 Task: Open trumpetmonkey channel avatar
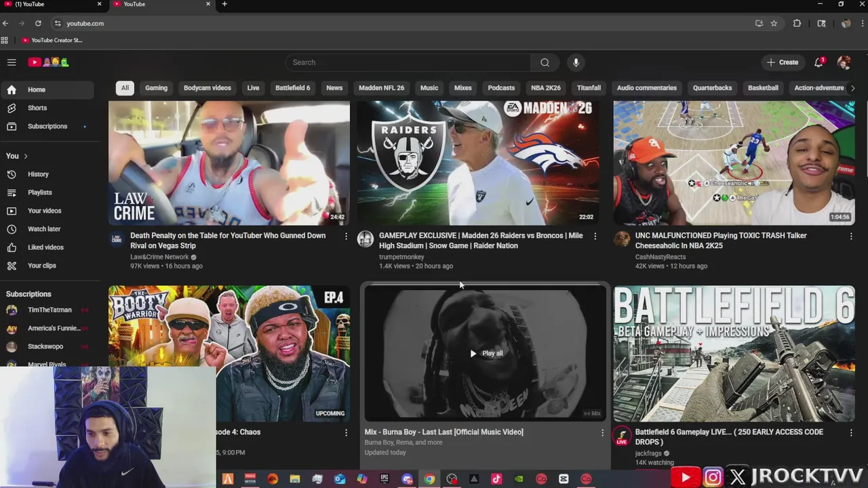point(366,239)
